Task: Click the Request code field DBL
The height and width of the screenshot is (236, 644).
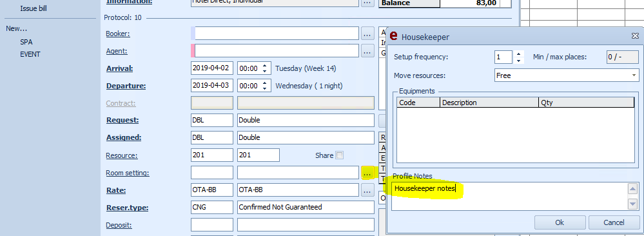Action: click(x=212, y=121)
